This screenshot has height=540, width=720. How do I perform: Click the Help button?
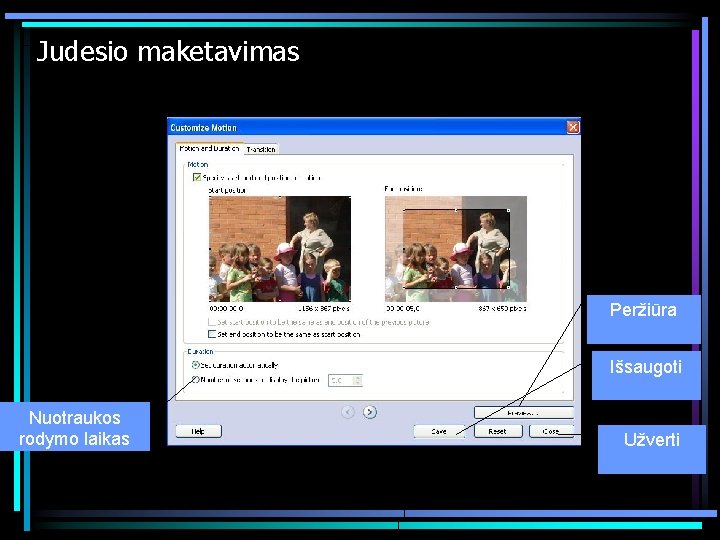click(198, 431)
